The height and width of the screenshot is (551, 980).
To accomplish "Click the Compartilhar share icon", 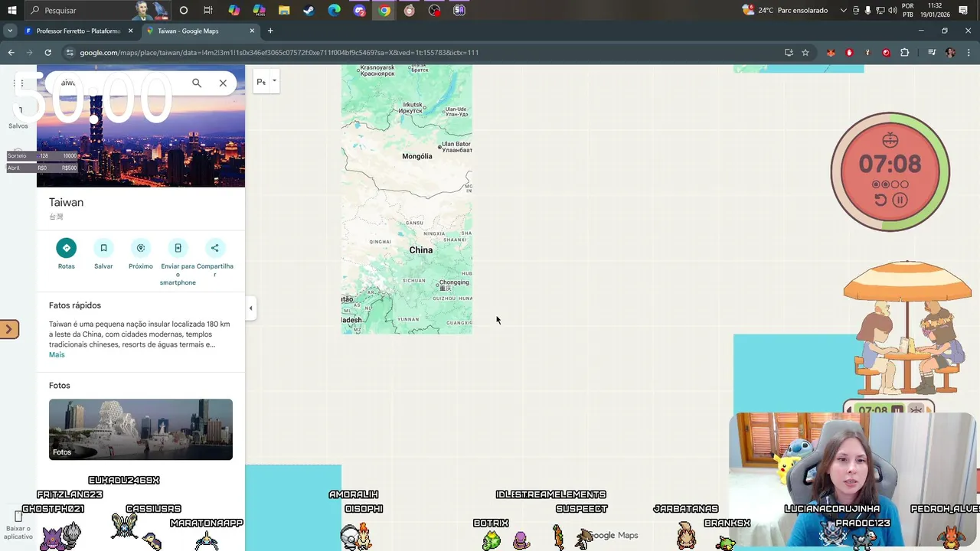I will [214, 248].
